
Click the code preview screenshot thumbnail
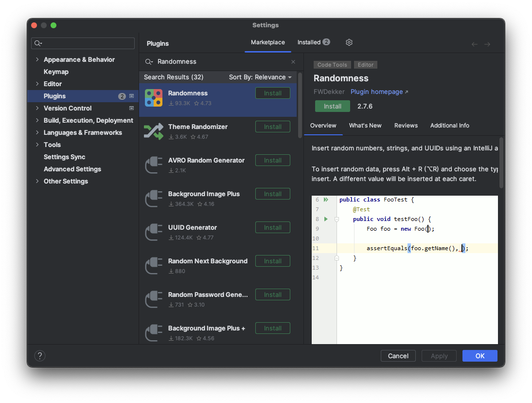(405, 270)
